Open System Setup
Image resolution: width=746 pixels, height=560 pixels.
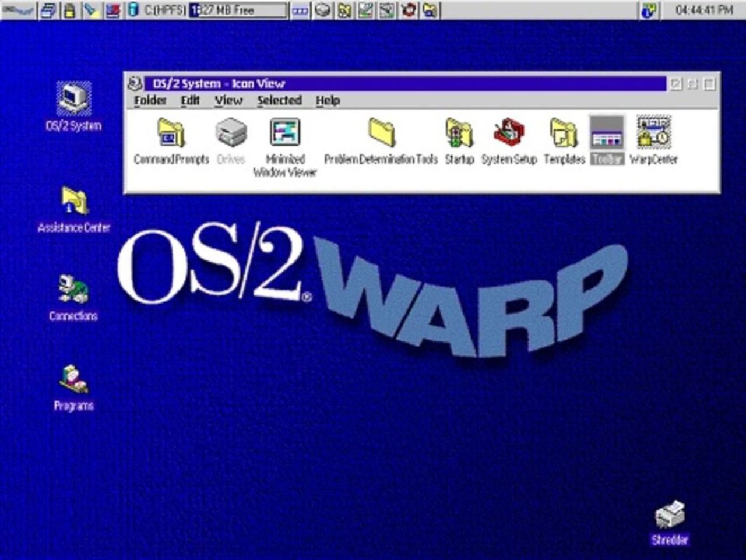509,133
